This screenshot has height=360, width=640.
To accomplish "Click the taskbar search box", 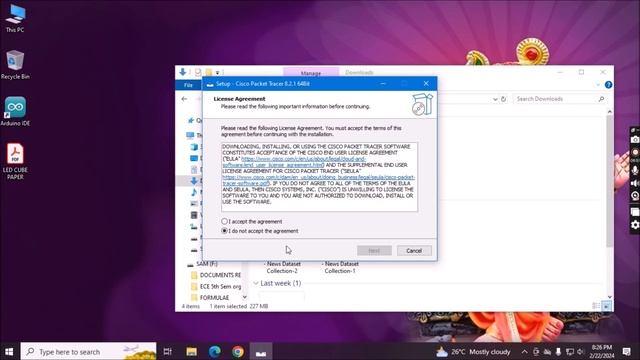I will pos(88,351).
